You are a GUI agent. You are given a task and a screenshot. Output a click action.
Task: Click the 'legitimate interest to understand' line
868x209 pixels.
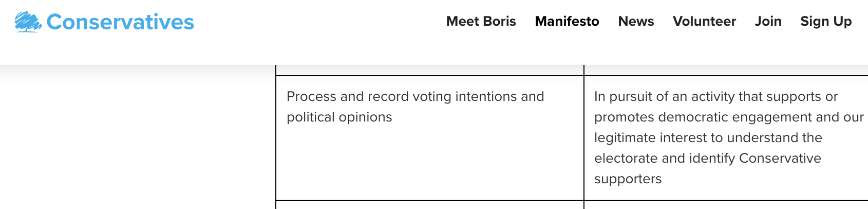[708, 137]
